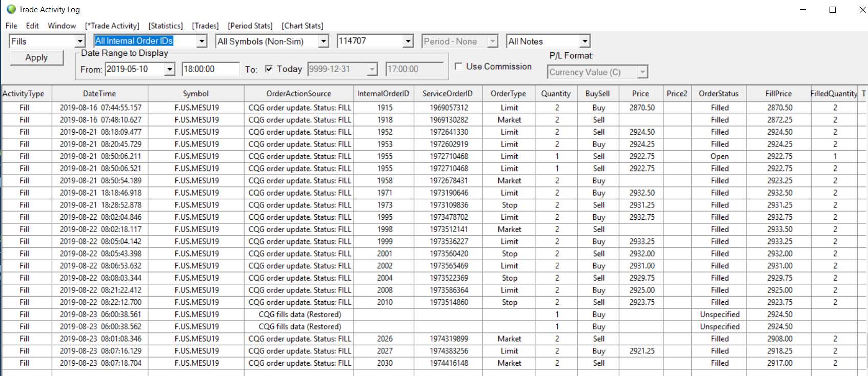The image size is (868, 376).
Task: Click the OrderActionSource column header
Action: [x=299, y=94]
